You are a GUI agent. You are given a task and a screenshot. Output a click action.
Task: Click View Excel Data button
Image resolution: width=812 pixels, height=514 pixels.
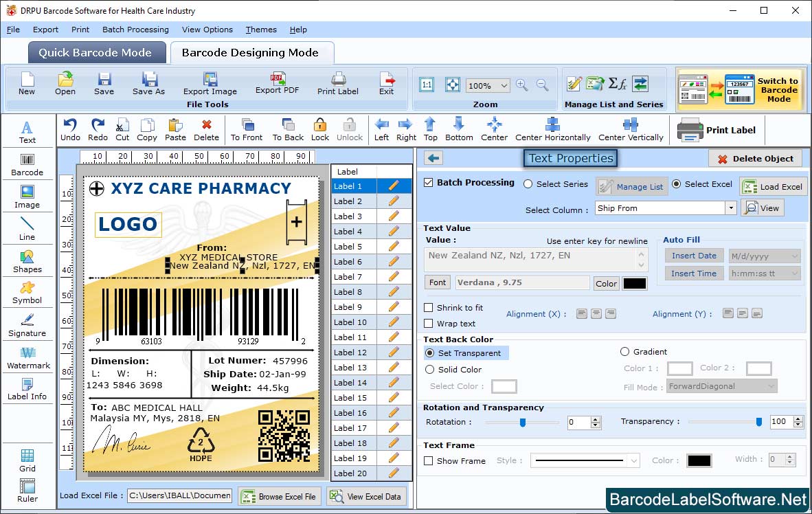pyautogui.click(x=366, y=496)
